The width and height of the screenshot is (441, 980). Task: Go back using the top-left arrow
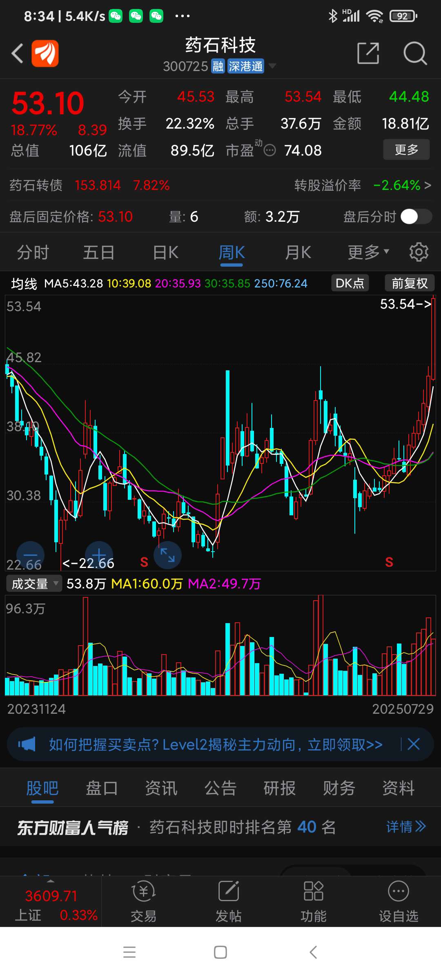(17, 53)
